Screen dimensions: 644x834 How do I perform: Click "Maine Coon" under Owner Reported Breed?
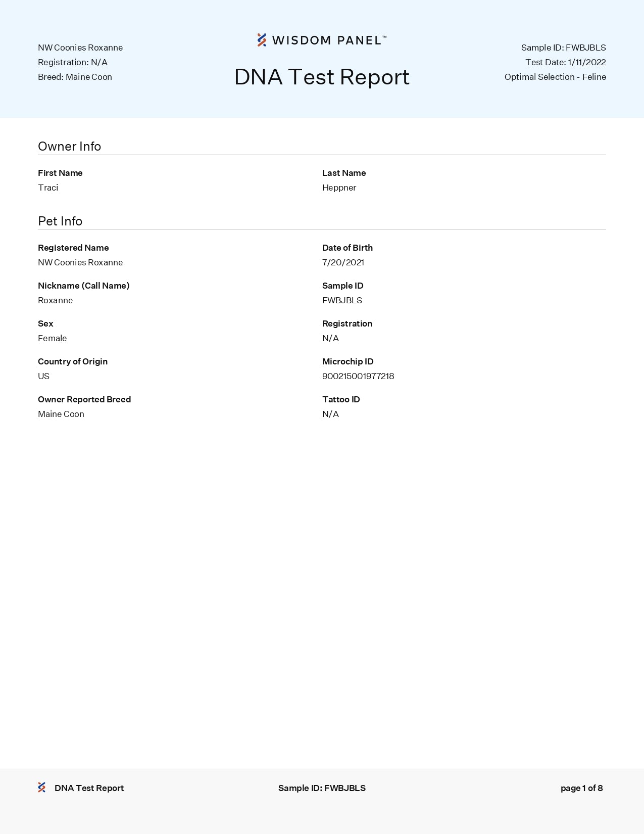61,414
